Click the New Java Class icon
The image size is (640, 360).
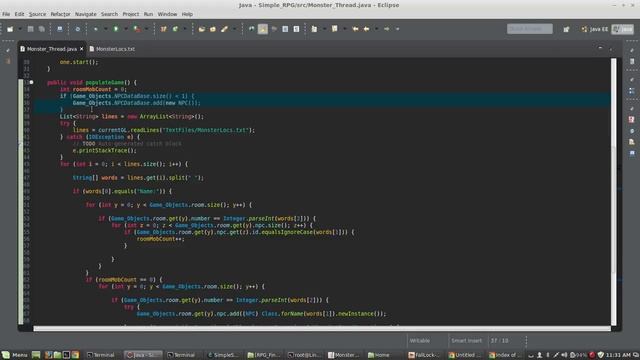click(x=175, y=29)
